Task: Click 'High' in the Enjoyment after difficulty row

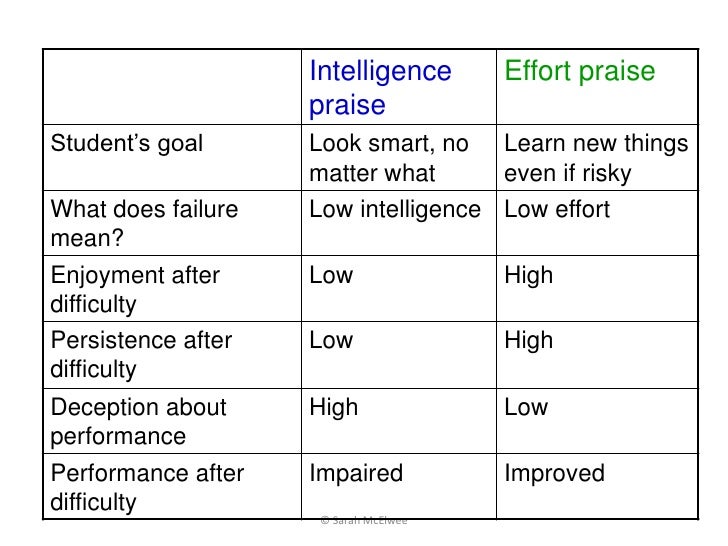Action: [x=529, y=275]
